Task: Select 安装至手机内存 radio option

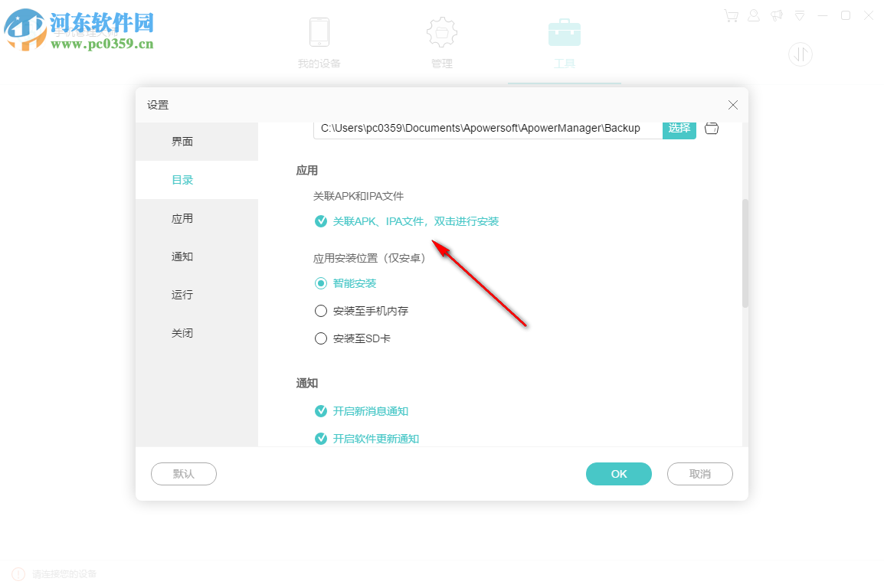Action: [320, 311]
